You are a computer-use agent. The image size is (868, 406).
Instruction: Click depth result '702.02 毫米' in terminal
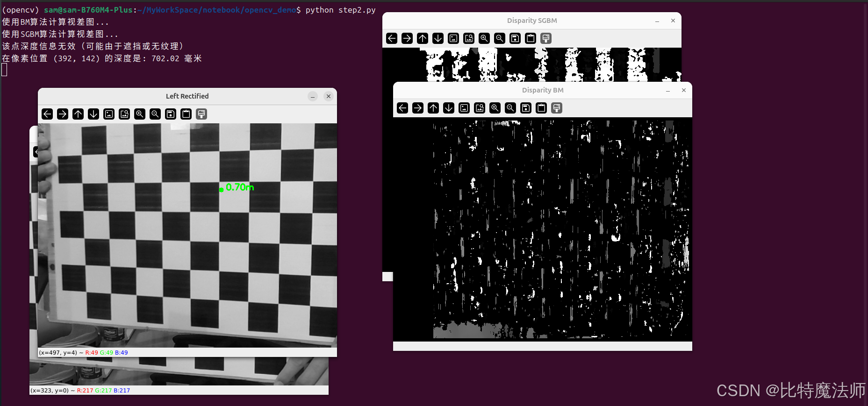pyautogui.click(x=177, y=58)
